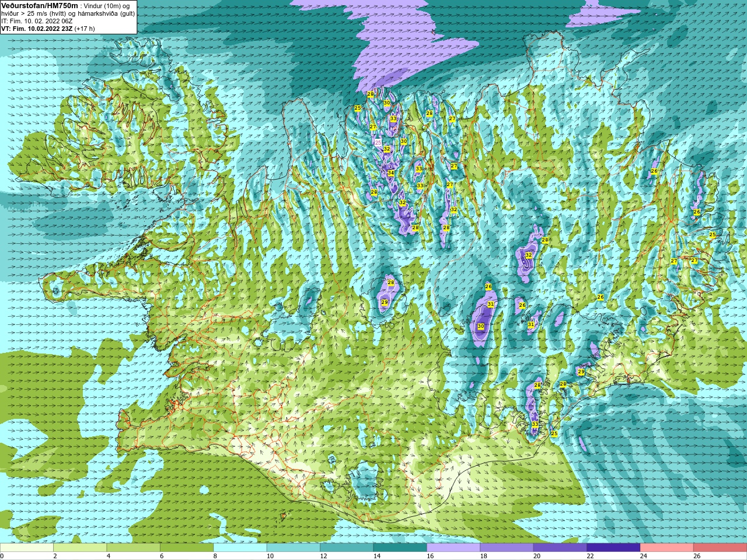Click the "Veðurstofan/HM750m" title text
The width and height of the screenshot is (747, 560).
point(40,5)
